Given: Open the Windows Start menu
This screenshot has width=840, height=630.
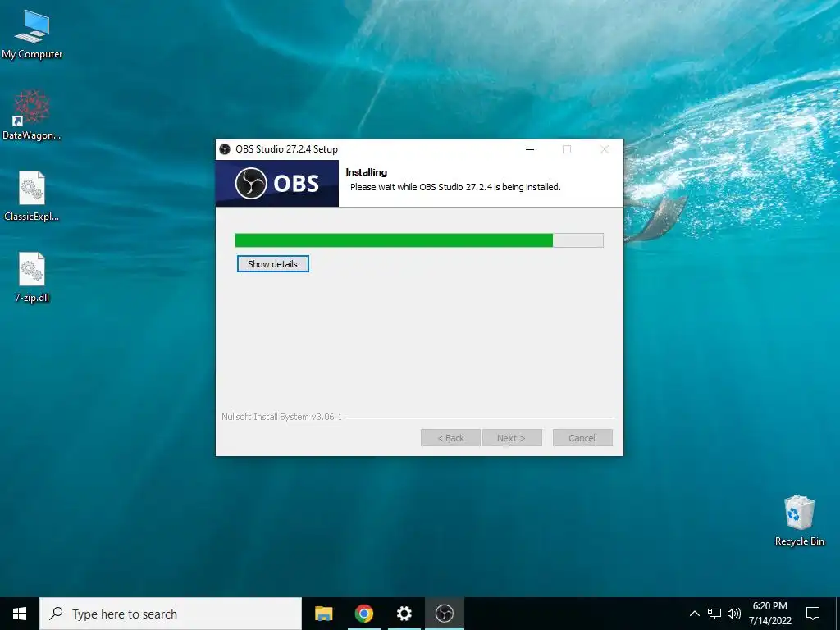Looking at the screenshot, I should pyautogui.click(x=20, y=614).
